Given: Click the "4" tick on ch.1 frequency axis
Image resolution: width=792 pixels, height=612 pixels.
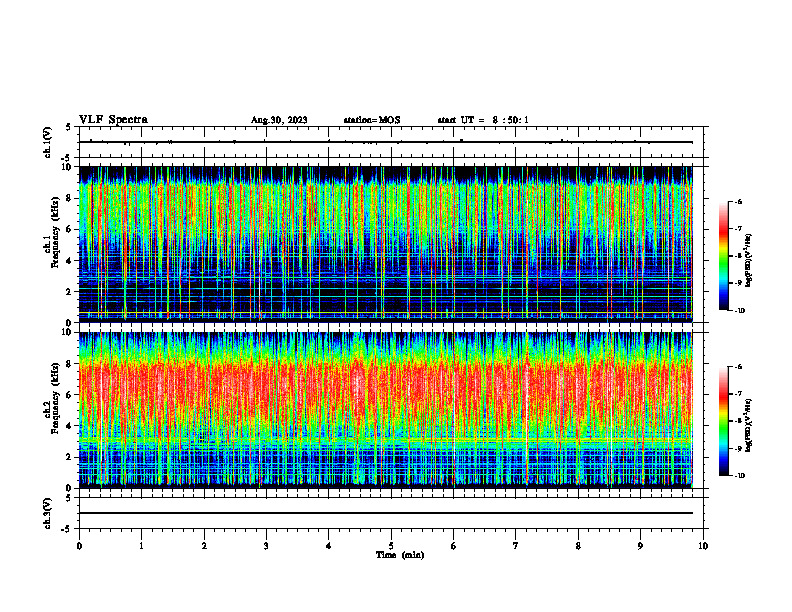Looking at the screenshot, I should click(x=69, y=261).
